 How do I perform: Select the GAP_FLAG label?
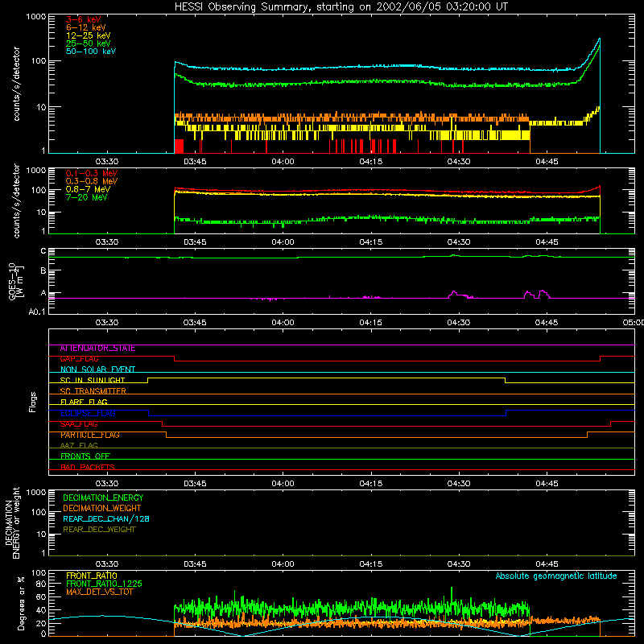point(79,359)
